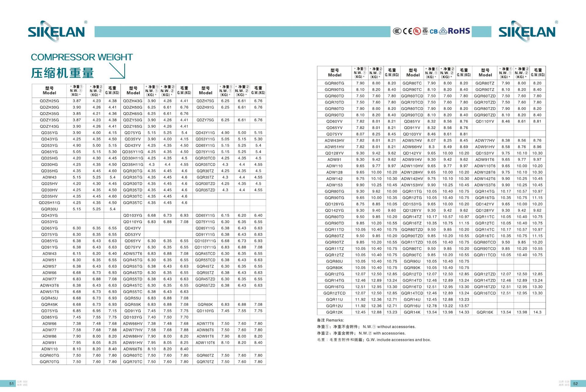
Task: Select the GQR80U model cell
Action: (x=334, y=261)
